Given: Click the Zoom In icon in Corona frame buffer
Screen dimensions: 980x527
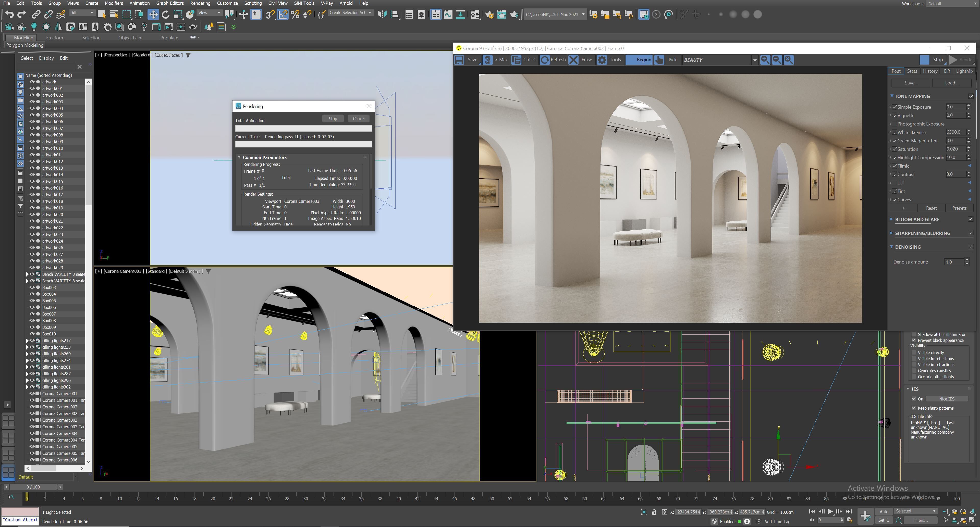Looking at the screenshot, I should [x=765, y=60].
